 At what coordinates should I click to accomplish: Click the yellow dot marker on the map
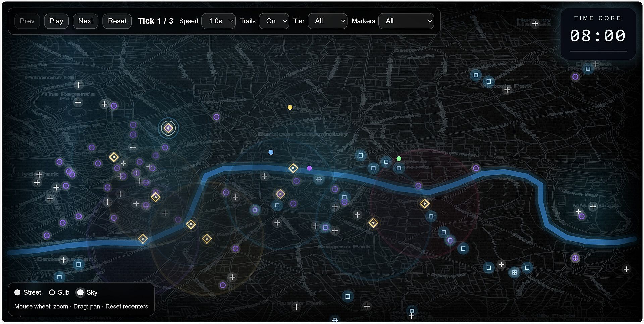click(x=290, y=107)
